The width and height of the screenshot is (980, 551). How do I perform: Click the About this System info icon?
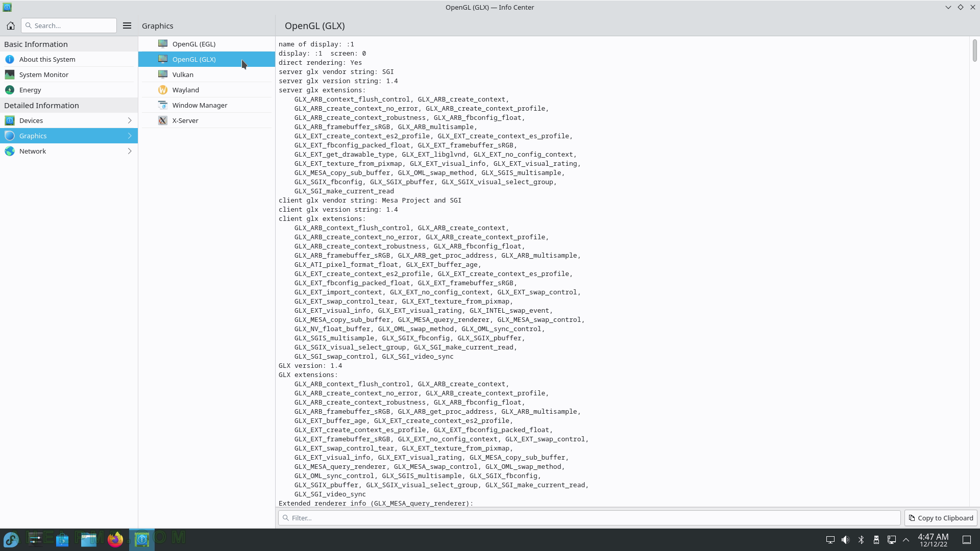point(10,59)
